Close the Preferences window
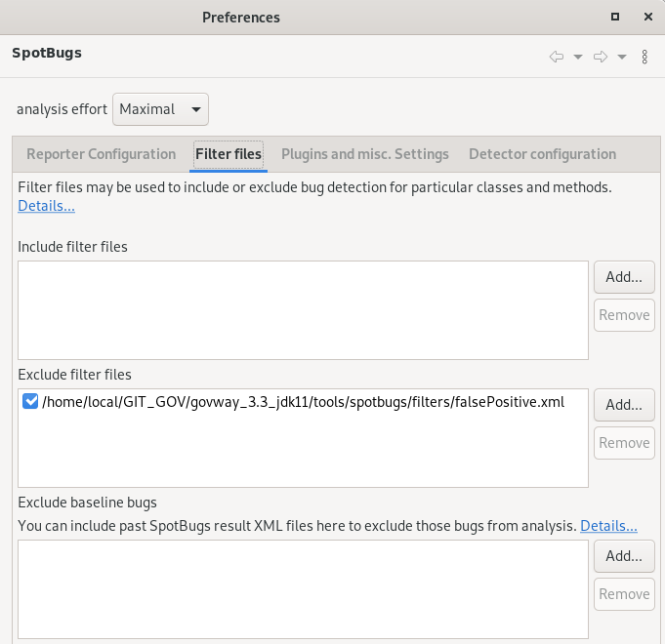The image size is (665, 644). [x=648, y=17]
